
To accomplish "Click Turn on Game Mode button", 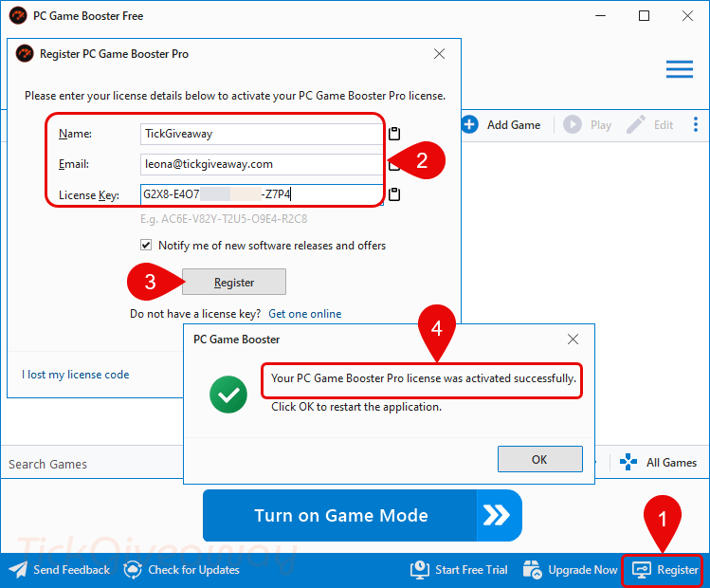I will click(362, 516).
